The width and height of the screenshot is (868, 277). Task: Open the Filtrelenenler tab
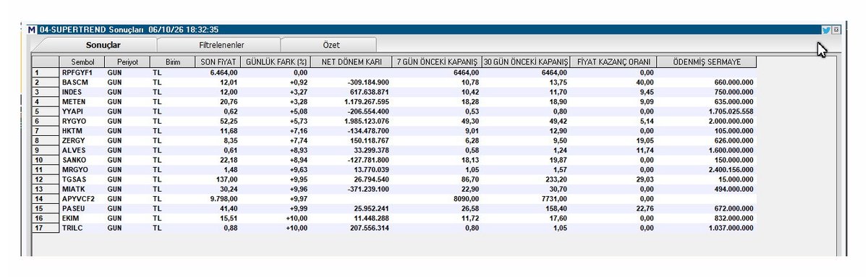tap(221, 45)
